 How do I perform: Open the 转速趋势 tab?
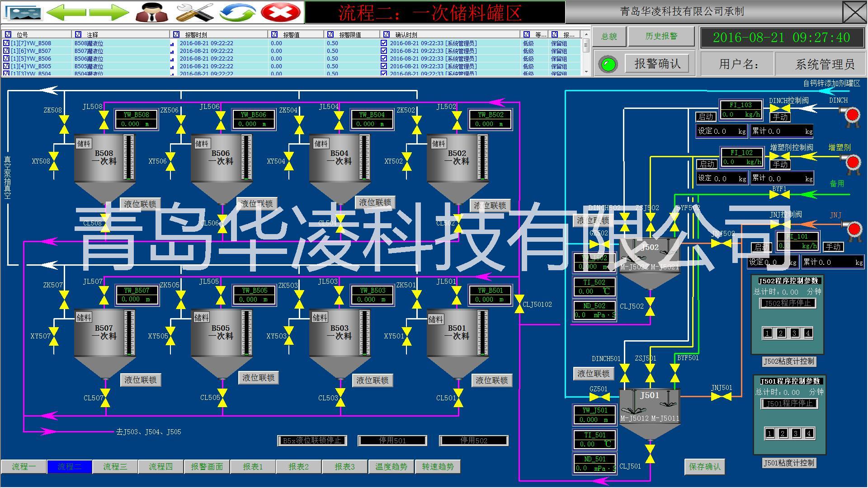tap(438, 467)
